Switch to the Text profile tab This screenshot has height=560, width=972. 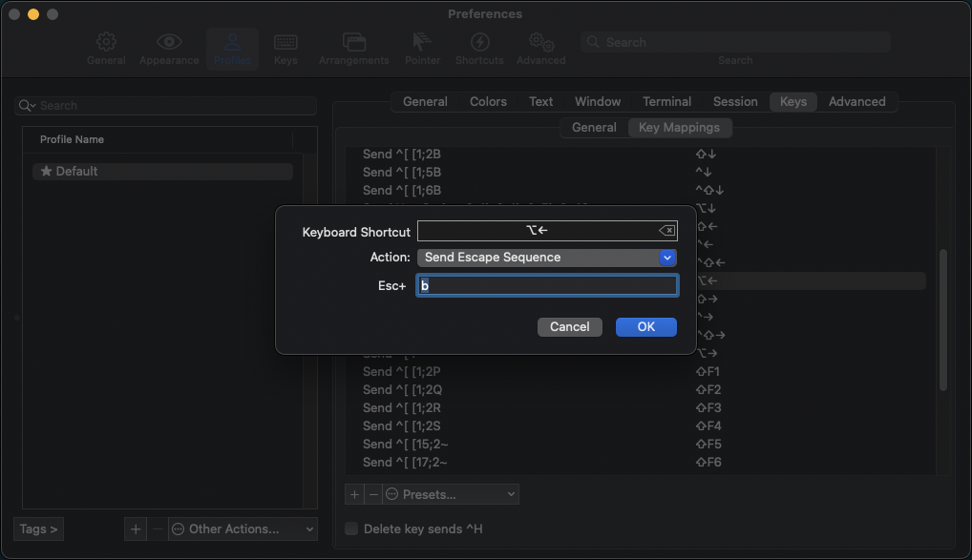[x=540, y=101]
